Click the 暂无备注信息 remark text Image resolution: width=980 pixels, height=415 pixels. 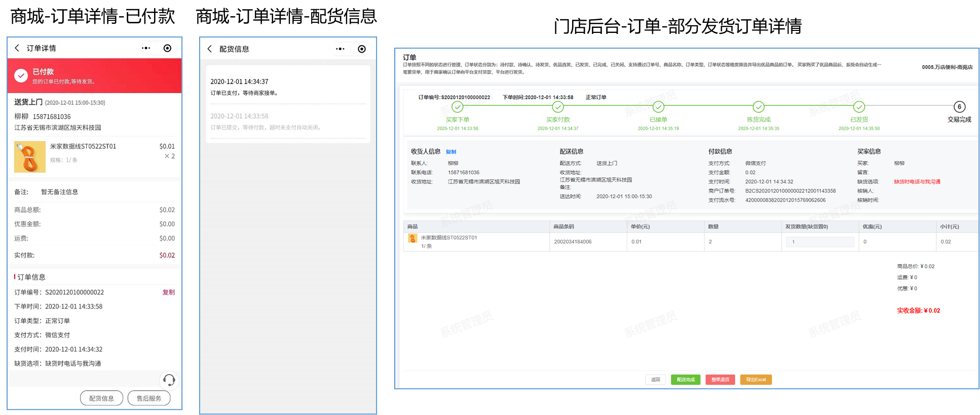coord(59,192)
